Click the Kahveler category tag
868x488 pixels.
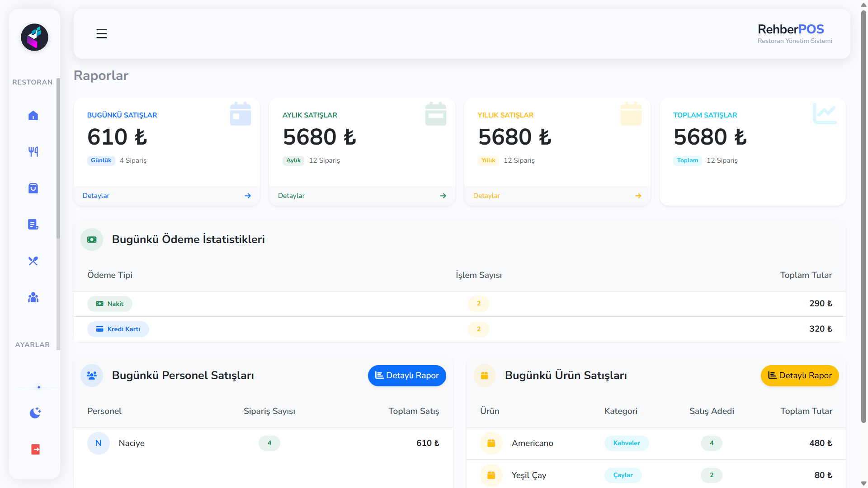tap(626, 443)
